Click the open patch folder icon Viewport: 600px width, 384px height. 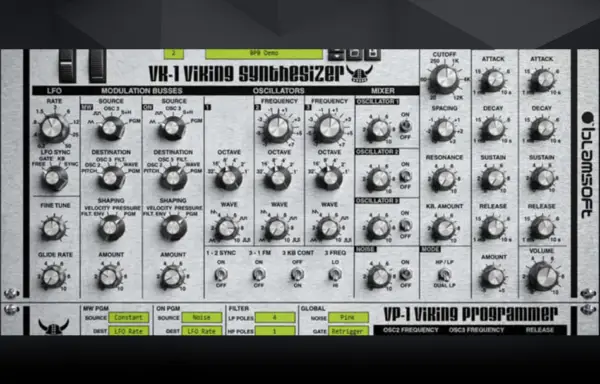coord(354,54)
